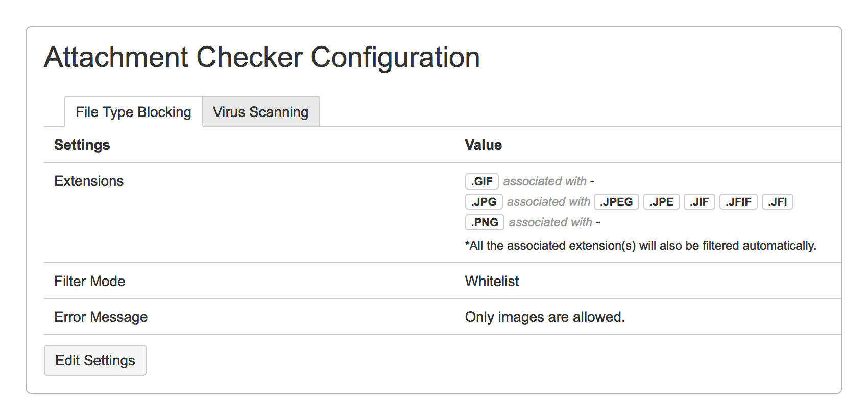This screenshot has height=419, width=868.
Task: Select the .JPEG associated extension
Action: pos(616,201)
